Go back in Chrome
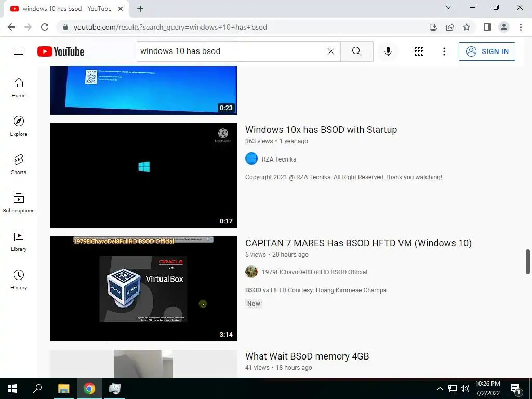 click(x=11, y=27)
